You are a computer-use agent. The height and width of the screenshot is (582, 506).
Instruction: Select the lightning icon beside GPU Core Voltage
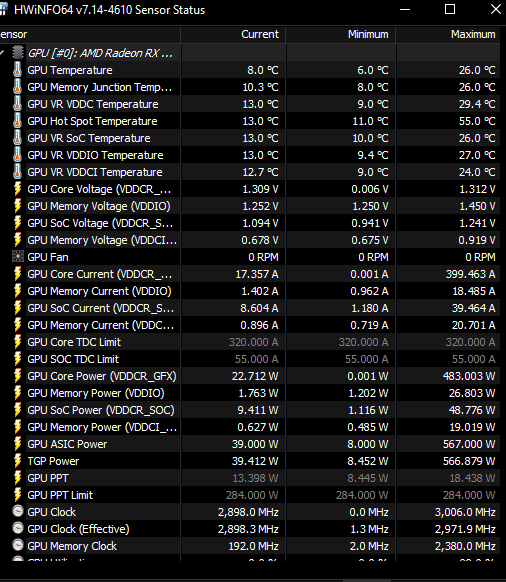(17, 189)
